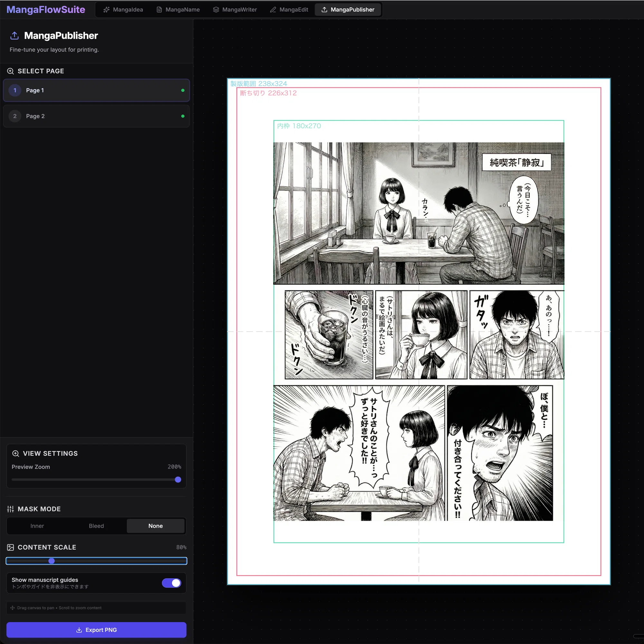Viewport: 644px width, 644px height.
Task: Click MangaWriter layers icon
Action: (x=216, y=10)
